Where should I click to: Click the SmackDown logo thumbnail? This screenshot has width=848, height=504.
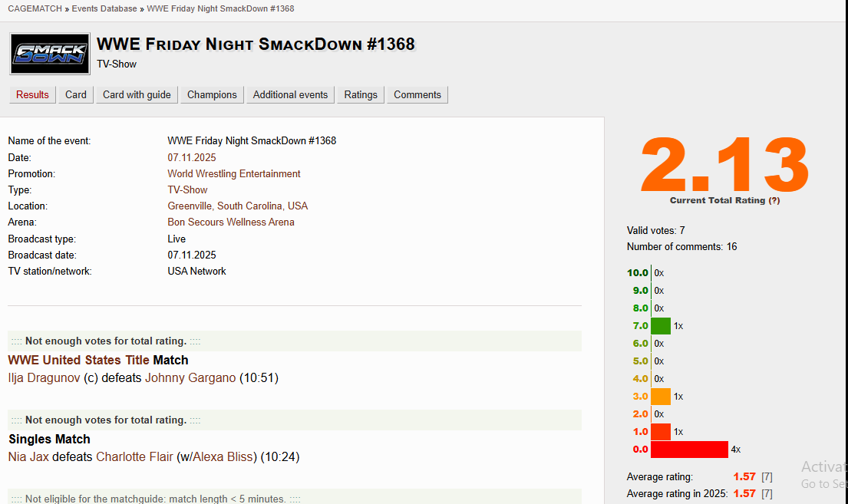click(50, 54)
